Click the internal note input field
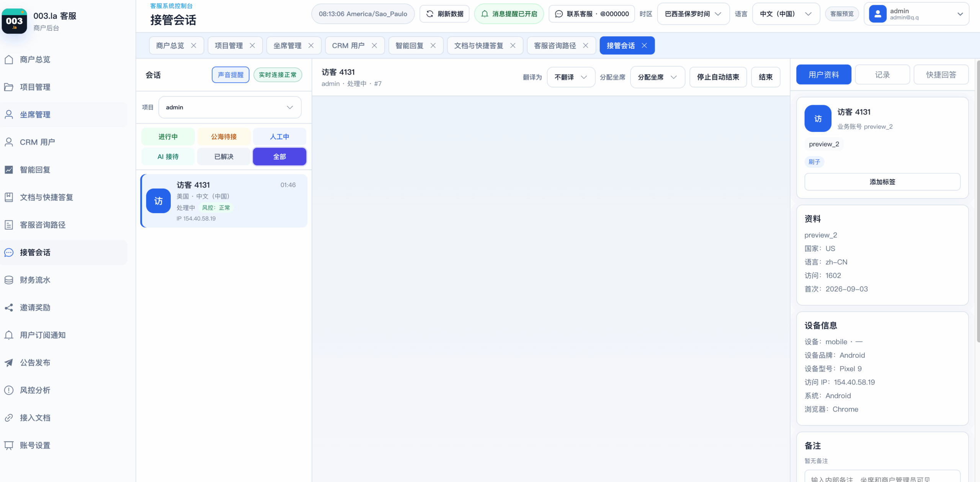Viewport: 980px width, 482px height. 882,477
